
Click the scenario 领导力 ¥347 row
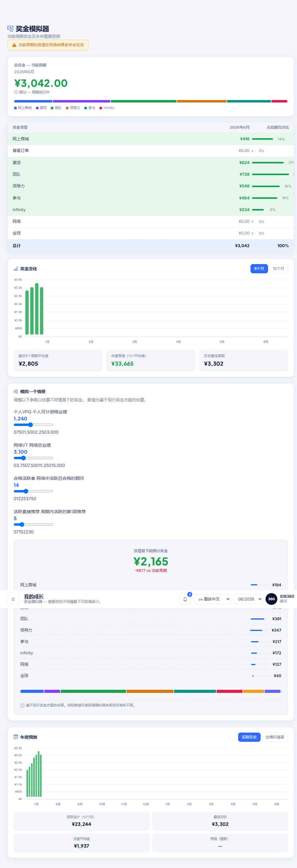(151, 630)
